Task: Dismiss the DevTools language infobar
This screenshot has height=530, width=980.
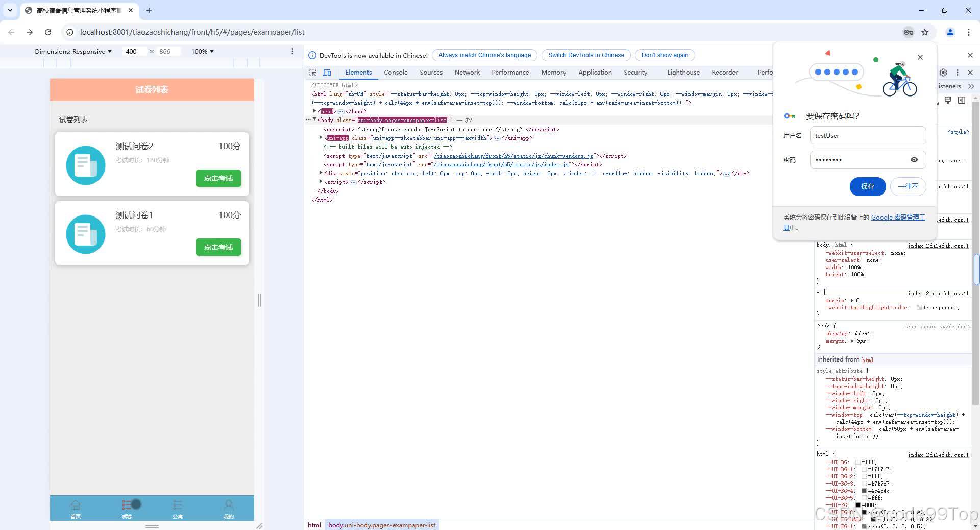Action: click(970, 55)
